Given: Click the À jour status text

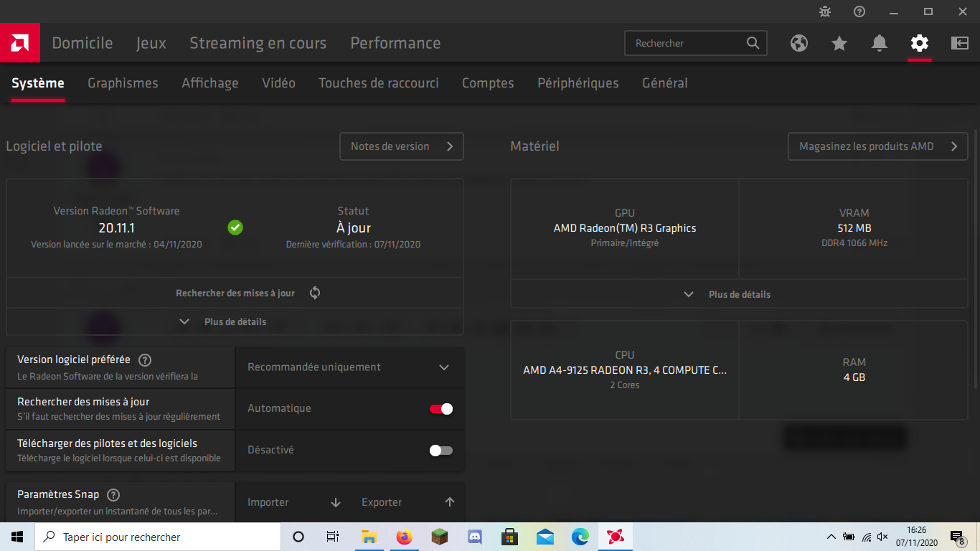Looking at the screenshot, I should click(x=353, y=228).
